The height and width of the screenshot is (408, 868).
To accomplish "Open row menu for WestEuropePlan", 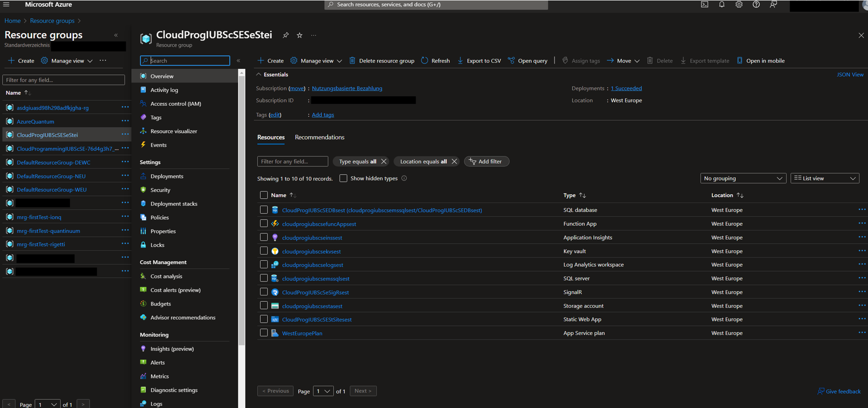I will click(862, 332).
